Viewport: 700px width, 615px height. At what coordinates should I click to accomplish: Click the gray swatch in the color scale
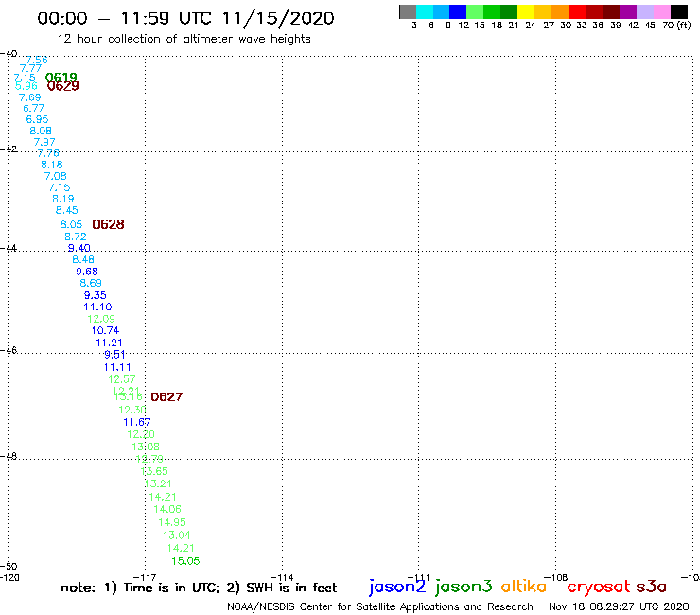(408, 11)
